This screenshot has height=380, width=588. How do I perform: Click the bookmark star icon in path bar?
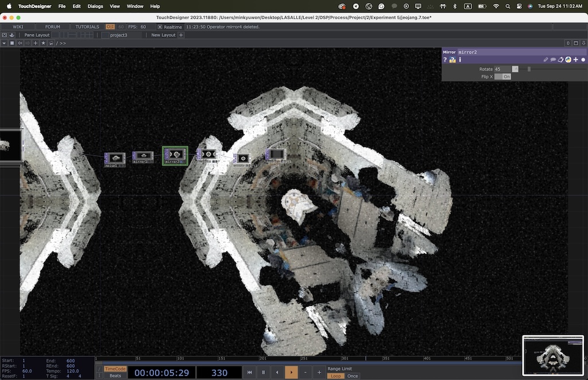[43, 43]
